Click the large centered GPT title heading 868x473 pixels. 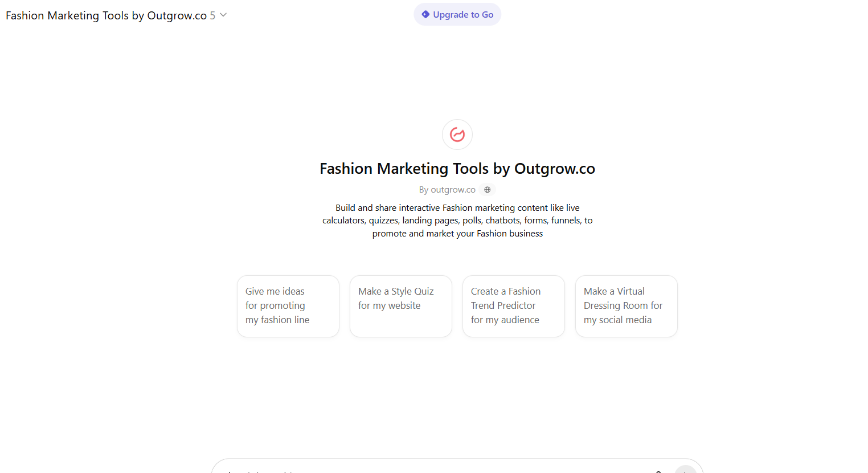[457, 169]
